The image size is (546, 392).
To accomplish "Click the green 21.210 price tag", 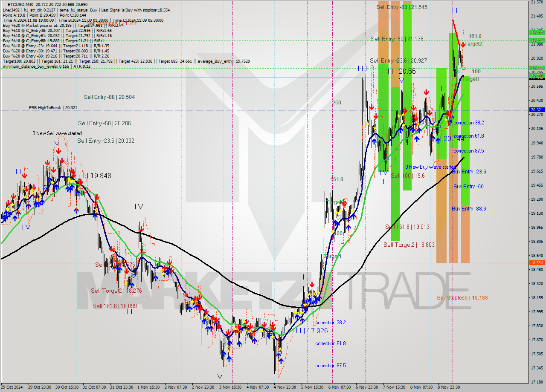I will pyautogui.click(x=537, y=32).
